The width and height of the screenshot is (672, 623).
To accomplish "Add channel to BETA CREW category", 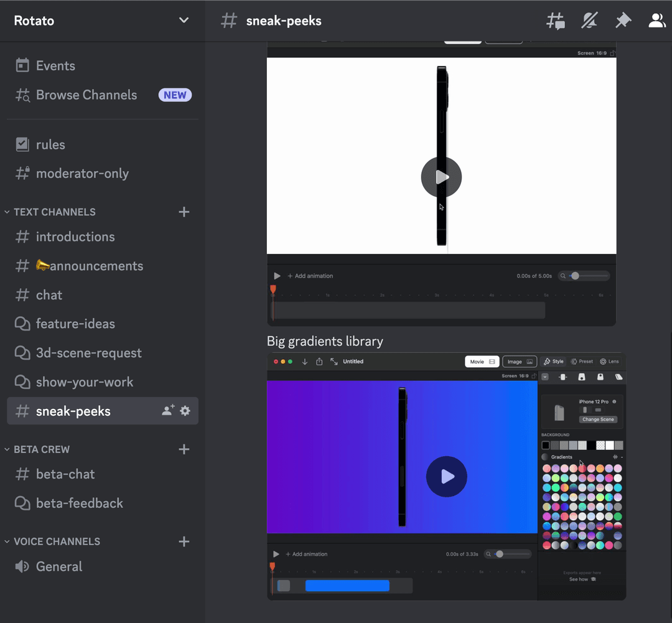I will [184, 449].
